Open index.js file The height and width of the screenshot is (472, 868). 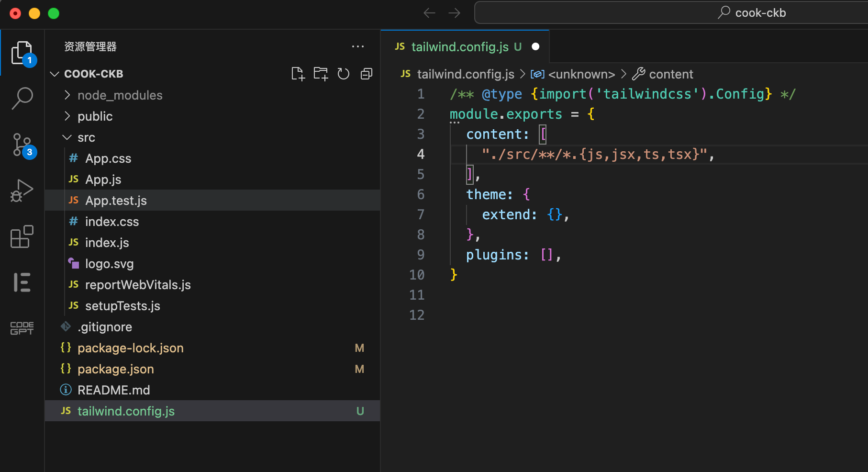(x=212, y=243)
